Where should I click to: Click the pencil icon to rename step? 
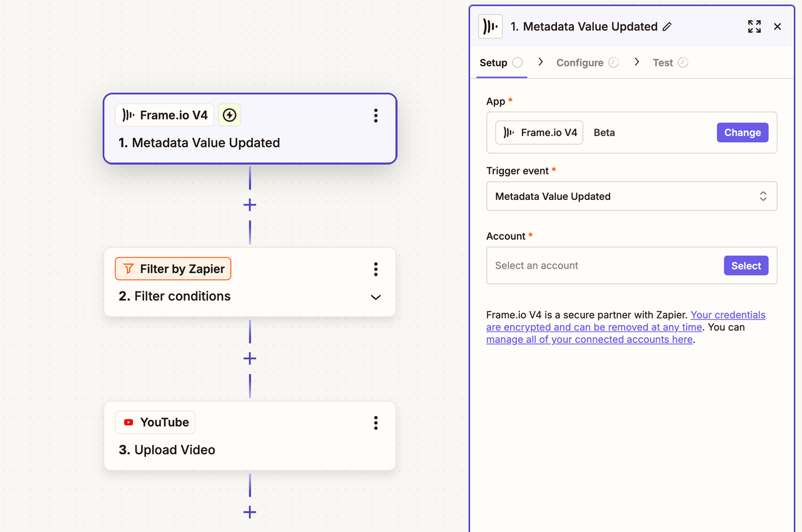tap(667, 27)
